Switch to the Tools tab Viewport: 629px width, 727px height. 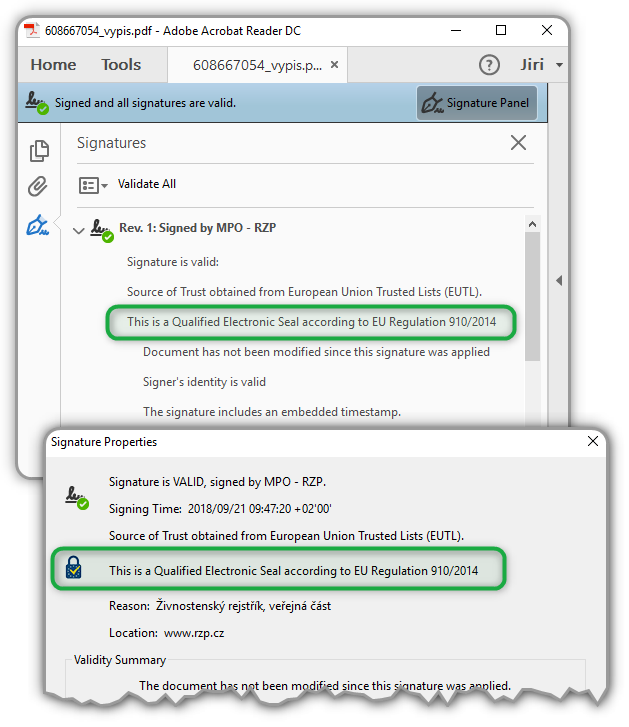121,65
